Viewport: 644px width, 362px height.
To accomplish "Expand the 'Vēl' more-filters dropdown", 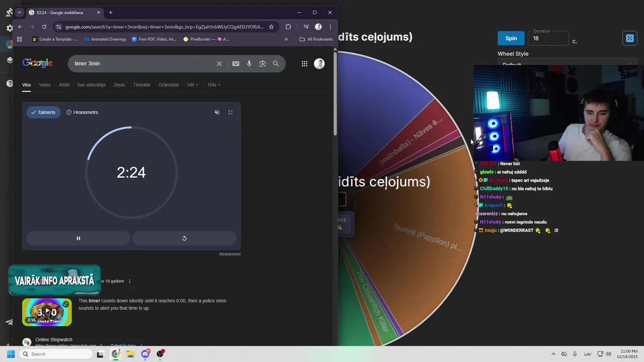I will (x=193, y=85).
